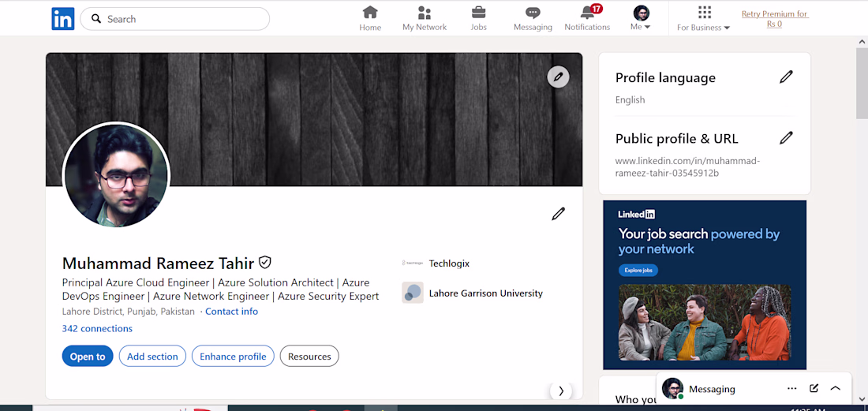Viewport: 868px width, 411px height.
Task: Click Explore jobs in the ad
Action: coord(638,271)
